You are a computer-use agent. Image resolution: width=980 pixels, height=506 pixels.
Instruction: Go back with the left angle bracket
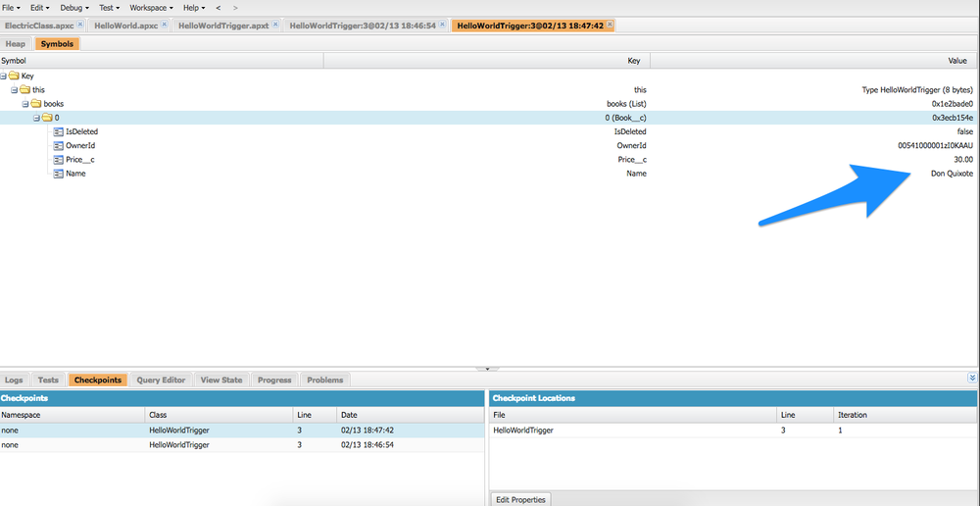[219, 8]
